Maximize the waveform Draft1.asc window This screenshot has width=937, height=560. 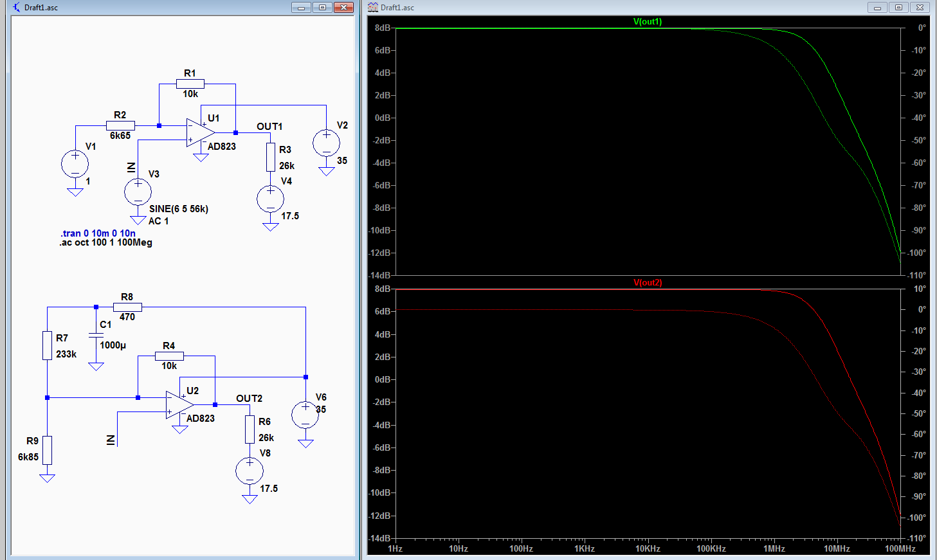point(898,7)
